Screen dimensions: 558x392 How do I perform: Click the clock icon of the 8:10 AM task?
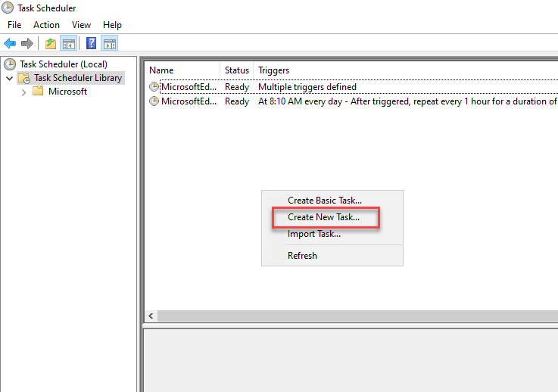tap(154, 101)
